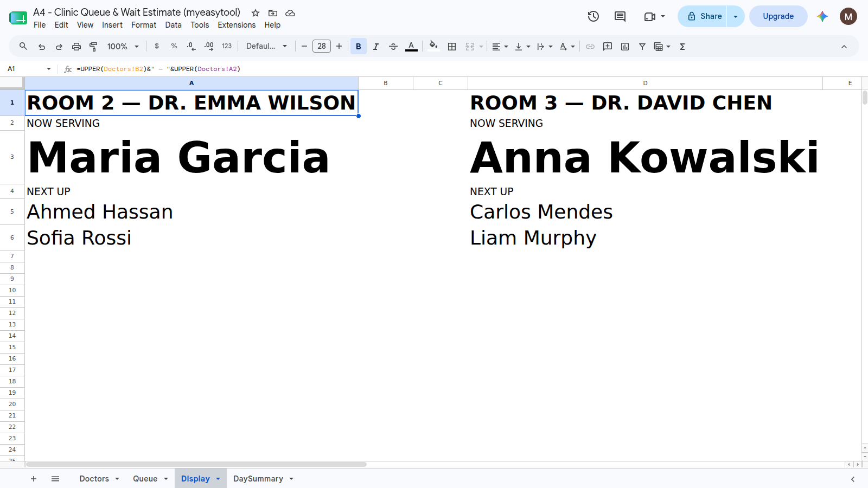
Task: Redo the last action
Action: pos(59,47)
